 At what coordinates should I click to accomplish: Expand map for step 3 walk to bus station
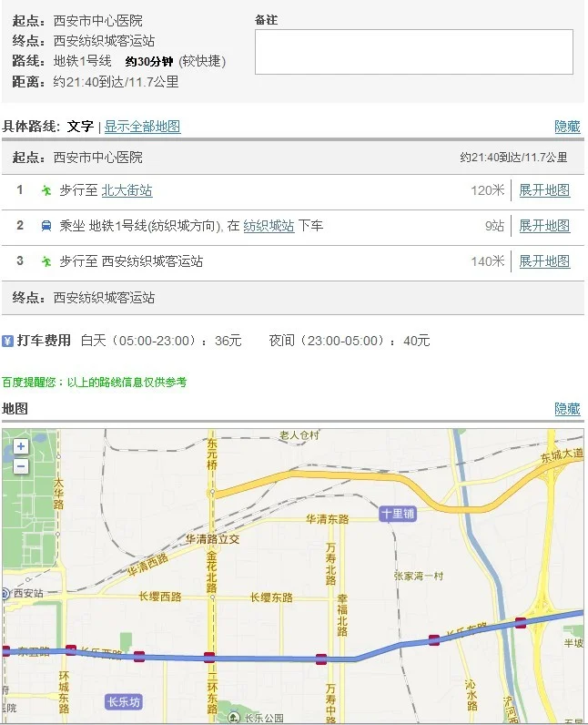[x=544, y=261]
